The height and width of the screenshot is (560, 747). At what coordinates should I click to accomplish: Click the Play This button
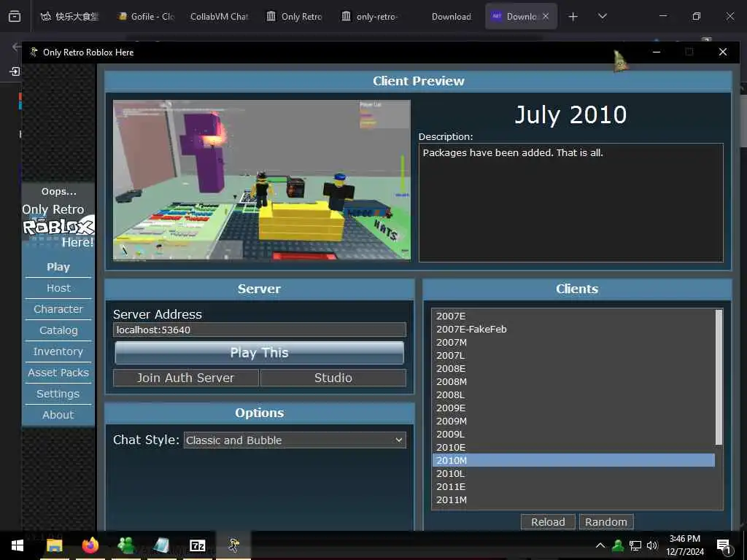[x=259, y=353]
